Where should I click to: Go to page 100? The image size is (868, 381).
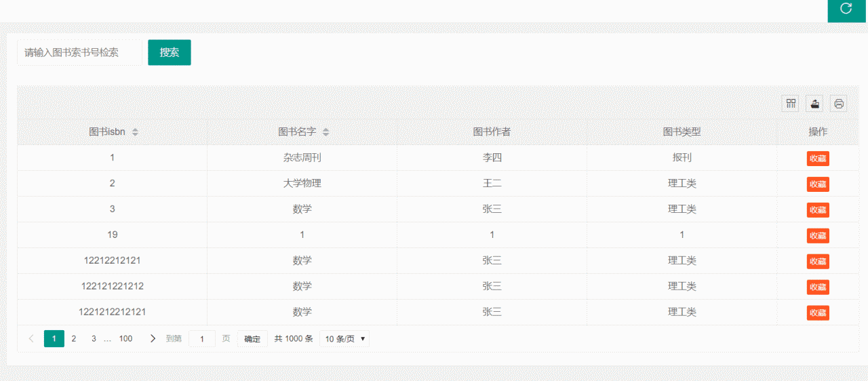125,338
